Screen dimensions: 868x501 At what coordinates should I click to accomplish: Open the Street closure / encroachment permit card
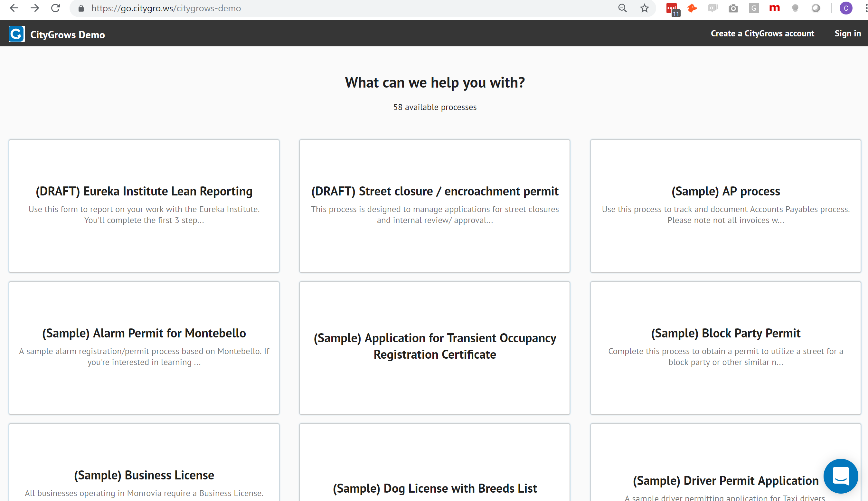435,206
